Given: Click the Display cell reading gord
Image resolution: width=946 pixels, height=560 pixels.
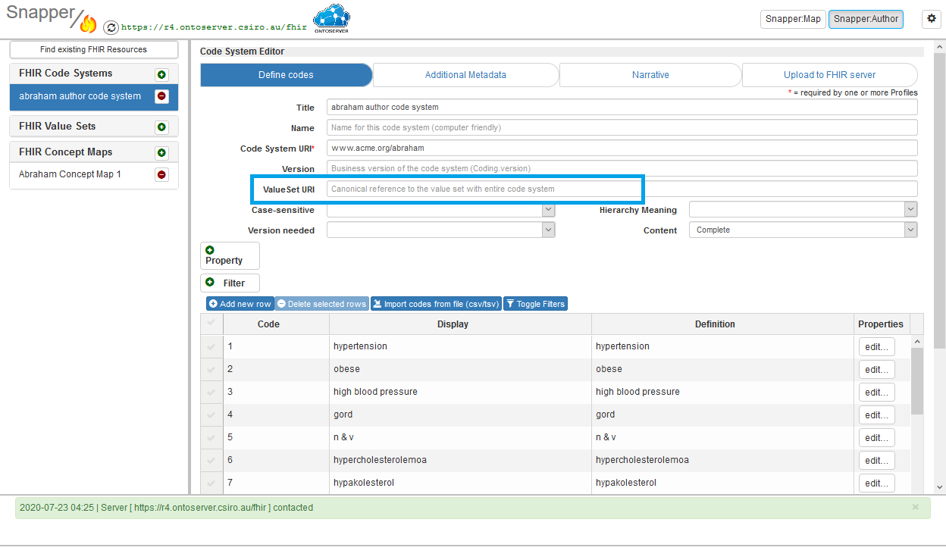Looking at the screenshot, I should 460,415.
